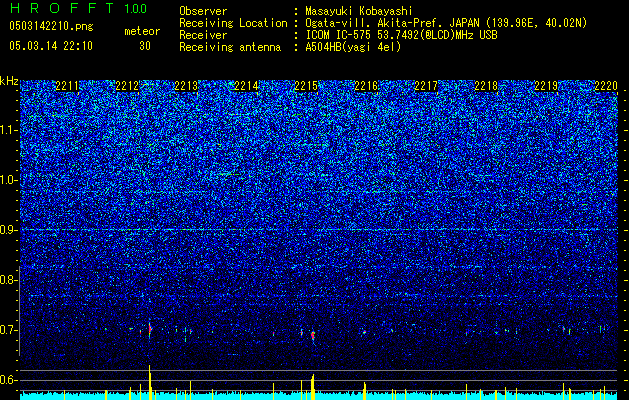This screenshot has width=629, height=400.
Task: Click the date stamp 05.03.14 22:10
Action: click(x=51, y=46)
